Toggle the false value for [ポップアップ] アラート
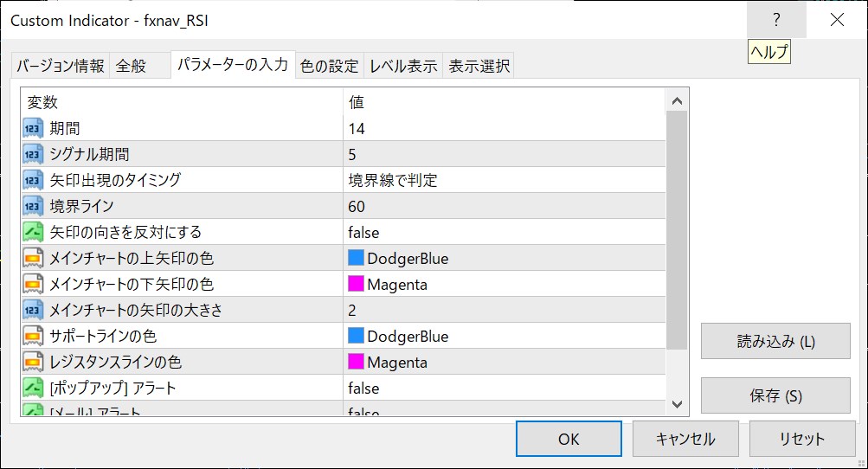868x469 pixels. tap(363, 388)
